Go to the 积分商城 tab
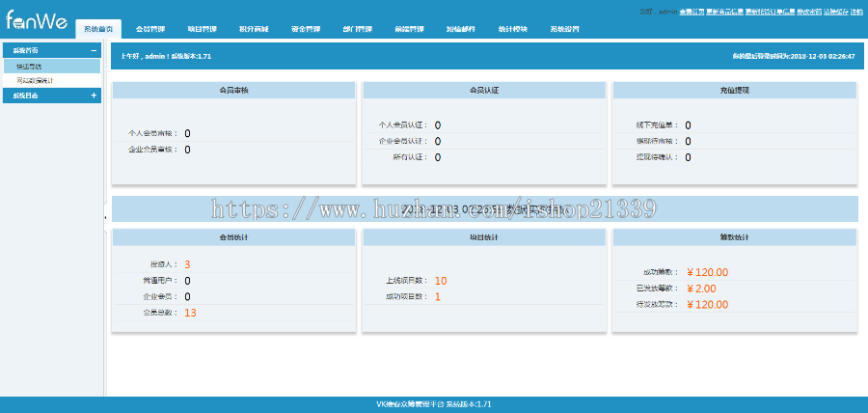 [x=254, y=29]
